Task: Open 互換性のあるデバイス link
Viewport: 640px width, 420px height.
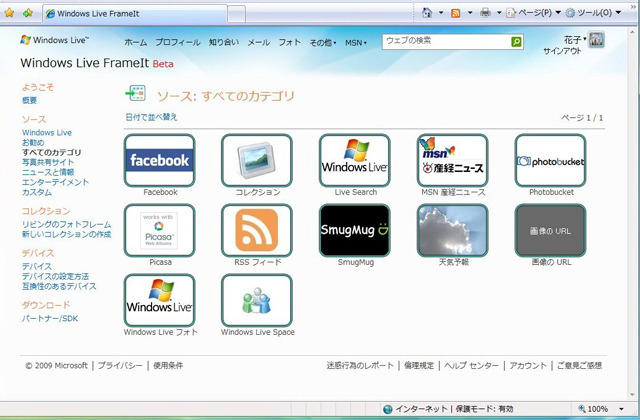Action: (x=59, y=286)
